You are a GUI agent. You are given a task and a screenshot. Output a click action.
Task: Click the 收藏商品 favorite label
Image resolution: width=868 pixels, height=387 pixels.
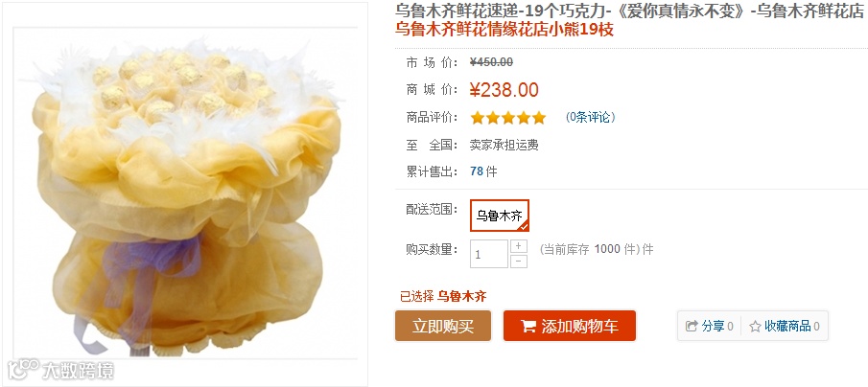[787, 327]
